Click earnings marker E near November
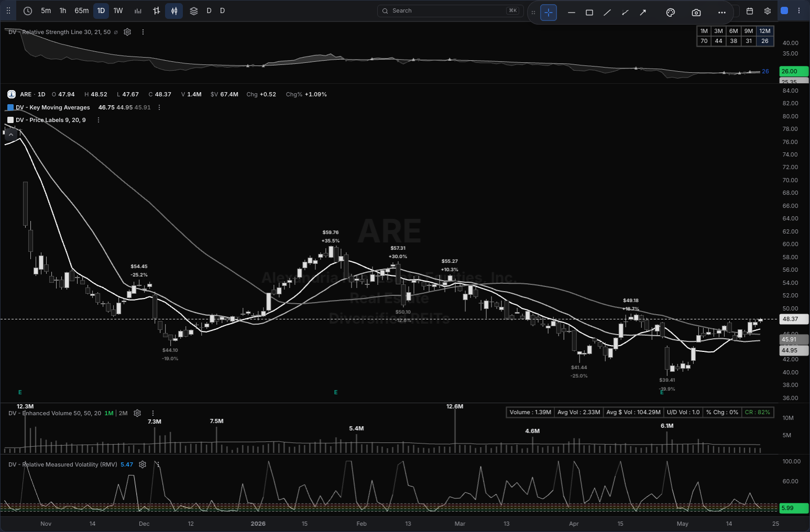810x532 pixels. click(x=20, y=392)
